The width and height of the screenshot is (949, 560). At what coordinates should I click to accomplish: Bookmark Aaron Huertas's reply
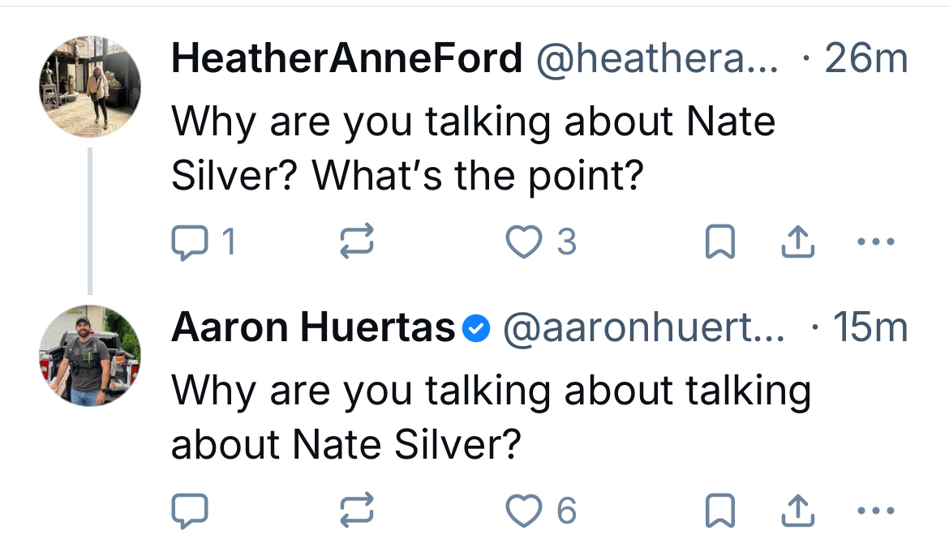(719, 511)
